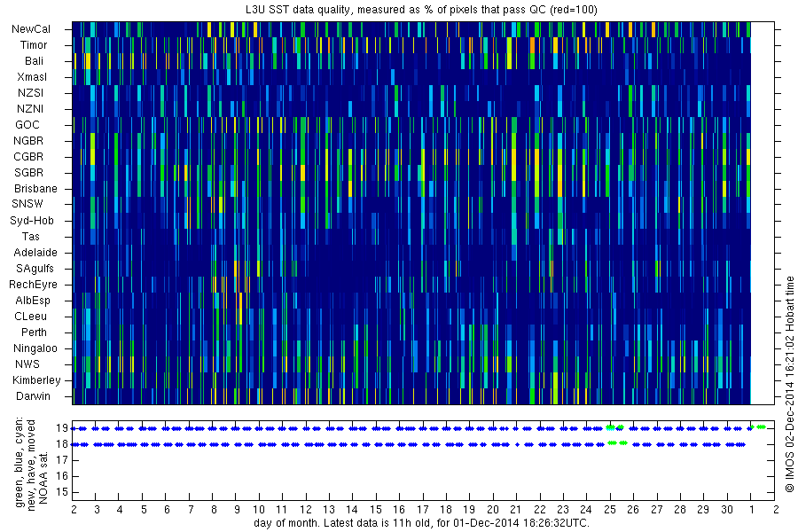Select the SGBR region label
This screenshot has height=532, width=798.
(x=29, y=173)
